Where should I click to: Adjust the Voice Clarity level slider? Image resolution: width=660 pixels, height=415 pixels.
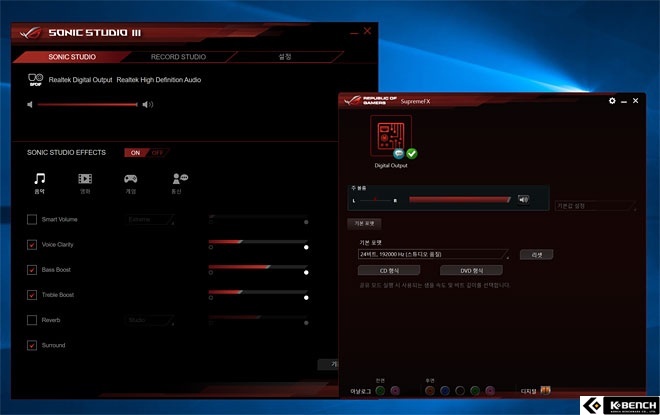pyautogui.click(x=258, y=242)
